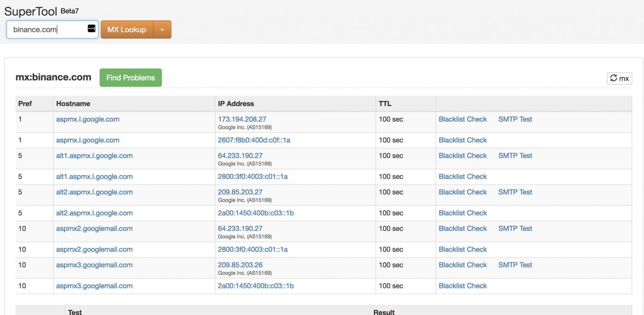The image size is (644, 315).
Task: Run Blacklist Check for alt1.aspmx IPv6 row
Action: pos(463,176)
